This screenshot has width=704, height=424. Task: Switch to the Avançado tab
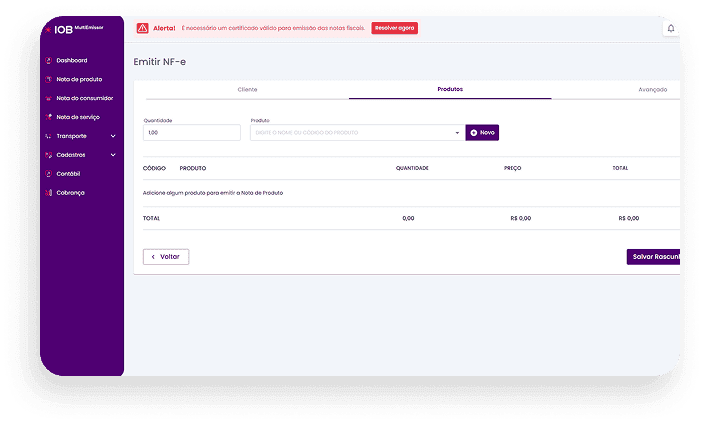click(x=652, y=89)
